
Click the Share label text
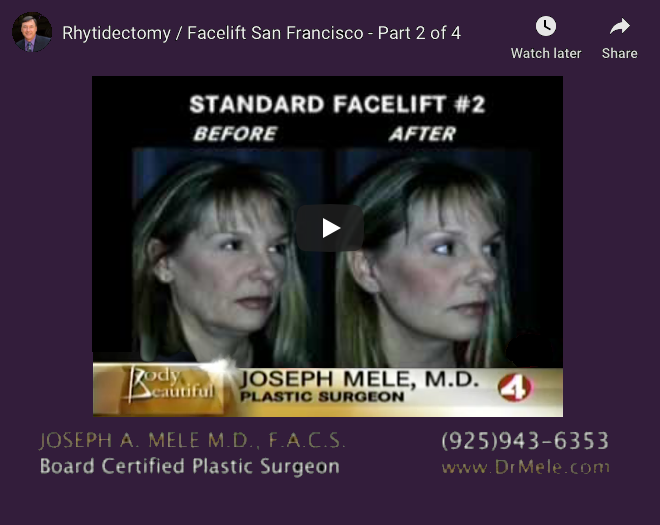[x=619, y=53]
